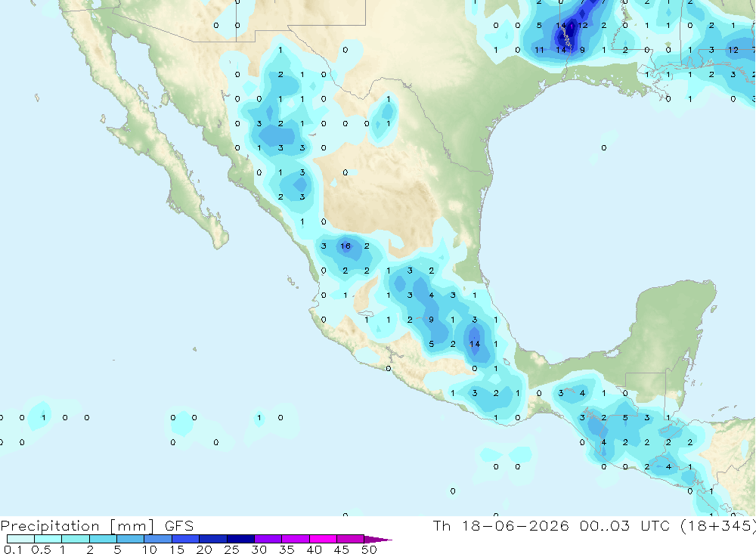Click the 25–30 mm dark navy swatch
This screenshot has height=554, width=756.
(240, 539)
